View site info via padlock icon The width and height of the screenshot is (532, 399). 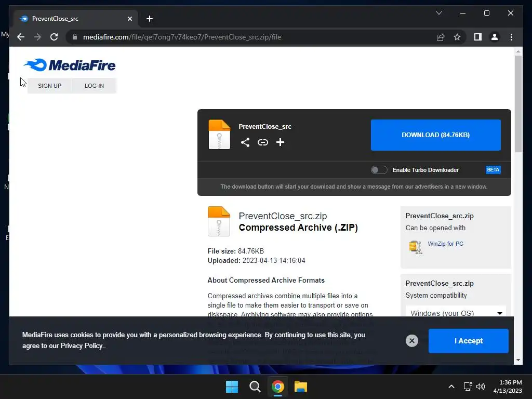[75, 37]
